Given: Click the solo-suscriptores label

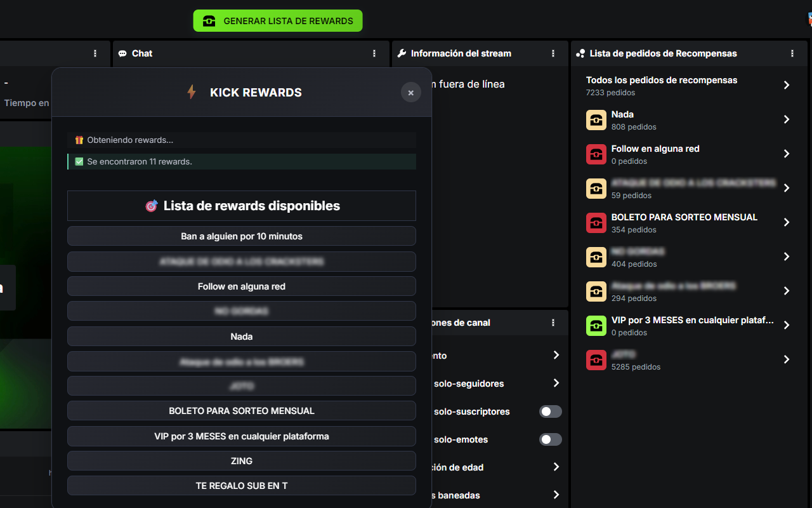Looking at the screenshot, I should 472,411.
